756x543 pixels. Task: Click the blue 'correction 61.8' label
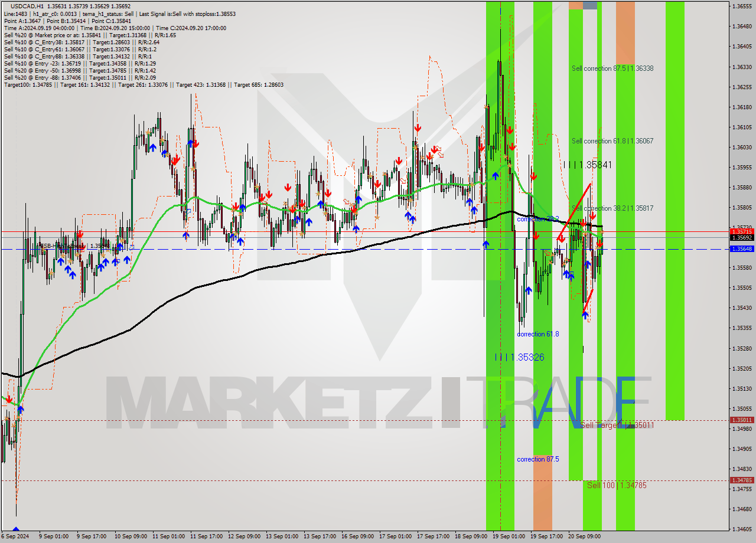pyautogui.click(x=537, y=334)
